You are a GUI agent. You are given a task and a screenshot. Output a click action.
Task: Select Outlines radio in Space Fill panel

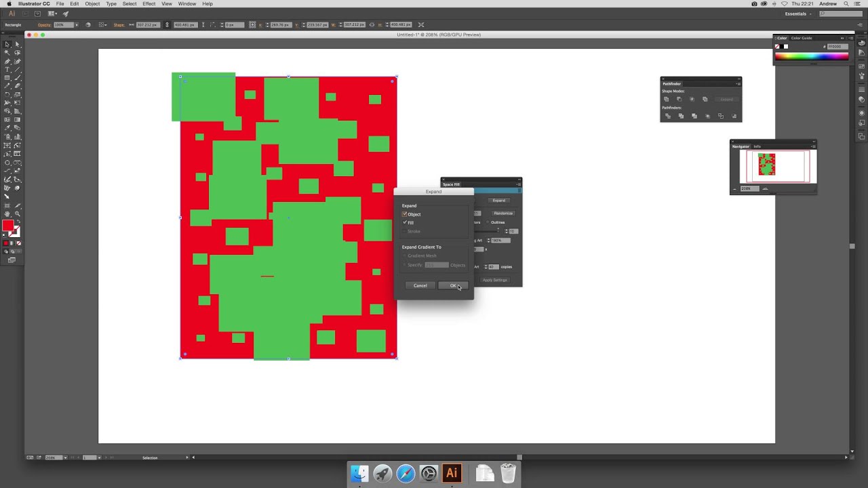tap(488, 222)
